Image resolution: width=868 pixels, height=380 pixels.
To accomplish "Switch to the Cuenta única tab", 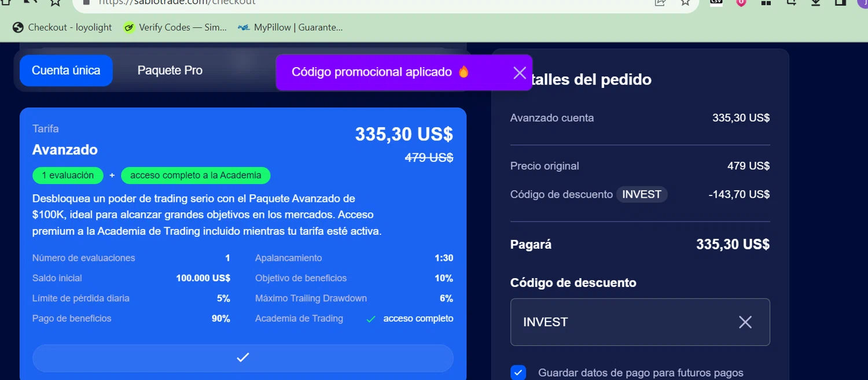I will (x=66, y=71).
